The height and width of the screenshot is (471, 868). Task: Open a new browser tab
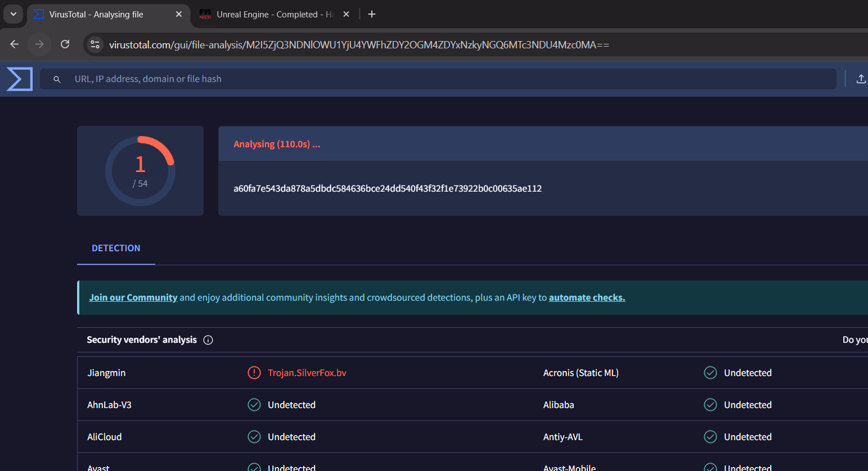[x=372, y=14]
